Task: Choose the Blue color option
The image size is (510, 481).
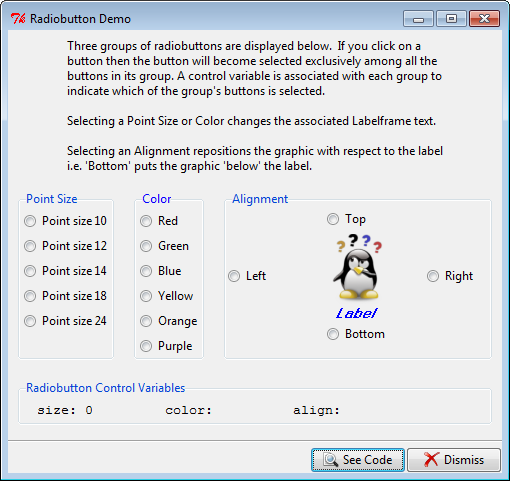Action: coord(161,271)
